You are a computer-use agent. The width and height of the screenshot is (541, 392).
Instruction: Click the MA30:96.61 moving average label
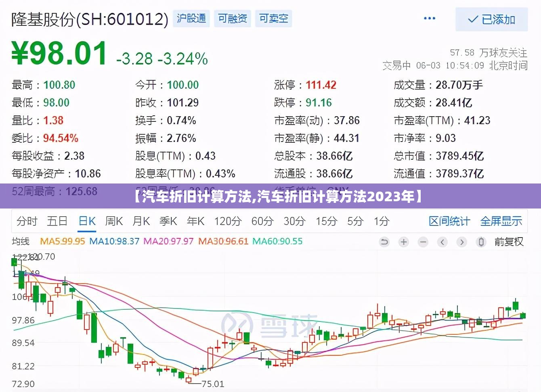(223, 241)
